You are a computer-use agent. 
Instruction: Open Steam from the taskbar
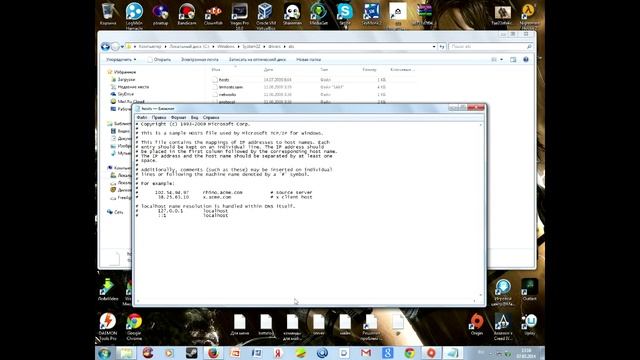[191, 353]
